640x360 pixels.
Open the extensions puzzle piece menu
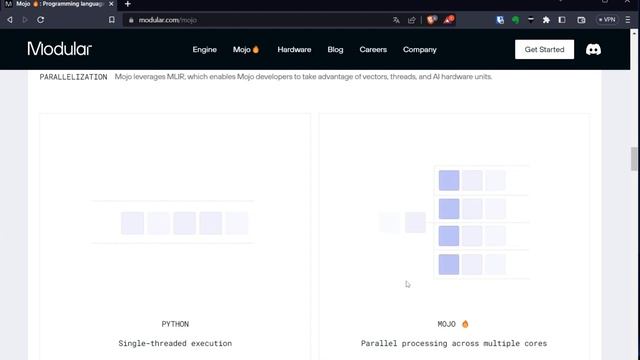(546, 20)
